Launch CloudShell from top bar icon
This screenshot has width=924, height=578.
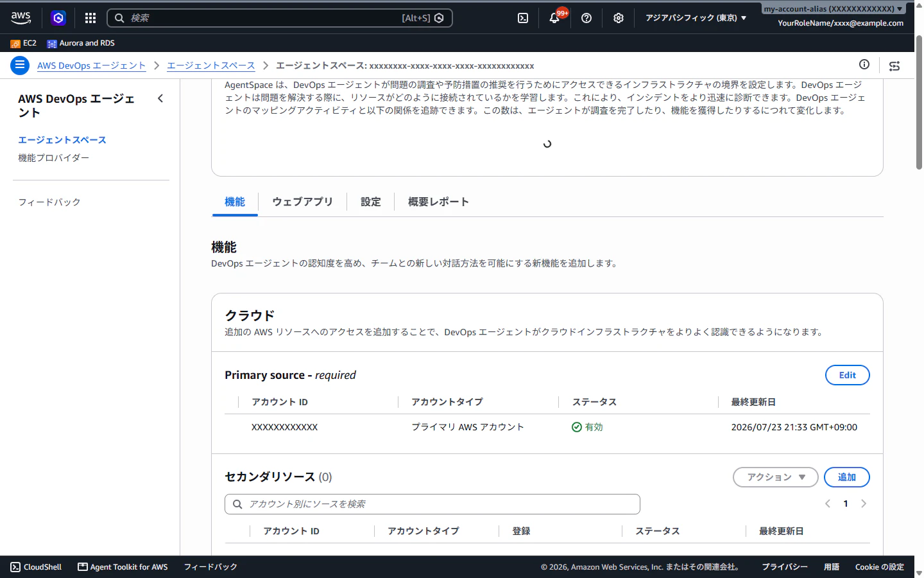point(523,18)
